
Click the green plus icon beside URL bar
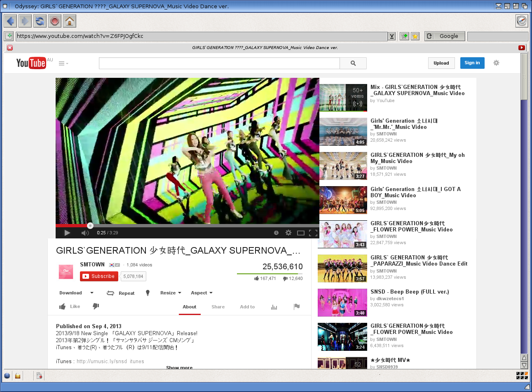9,36
